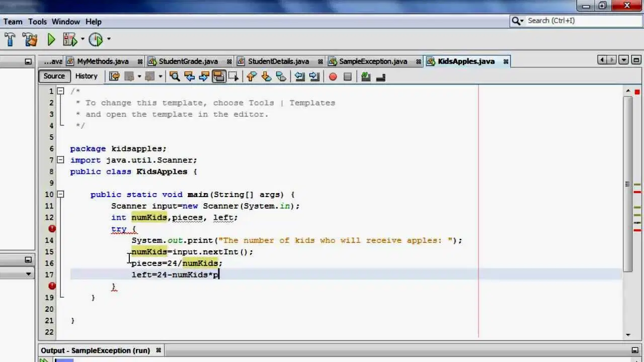Collapse the import fold at line 7
The height and width of the screenshot is (362, 644).
(60, 160)
